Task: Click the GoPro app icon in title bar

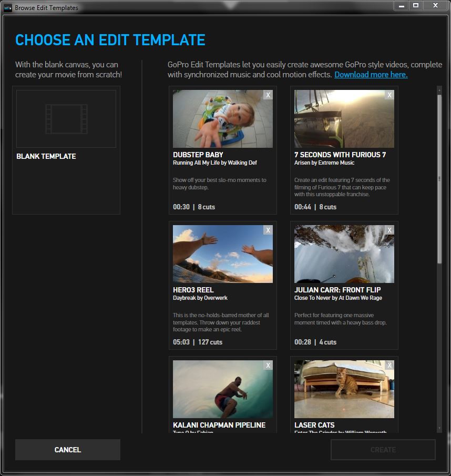Action: [x=7, y=7]
